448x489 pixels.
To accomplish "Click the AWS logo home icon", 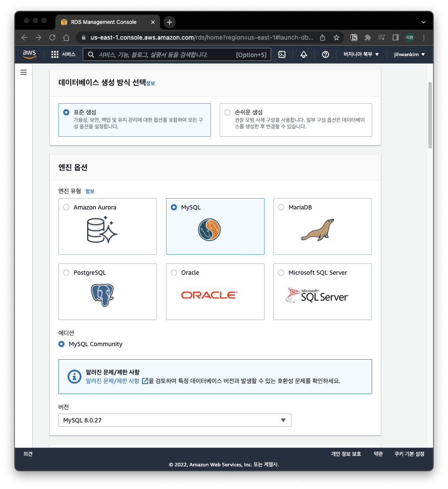I will (29, 54).
